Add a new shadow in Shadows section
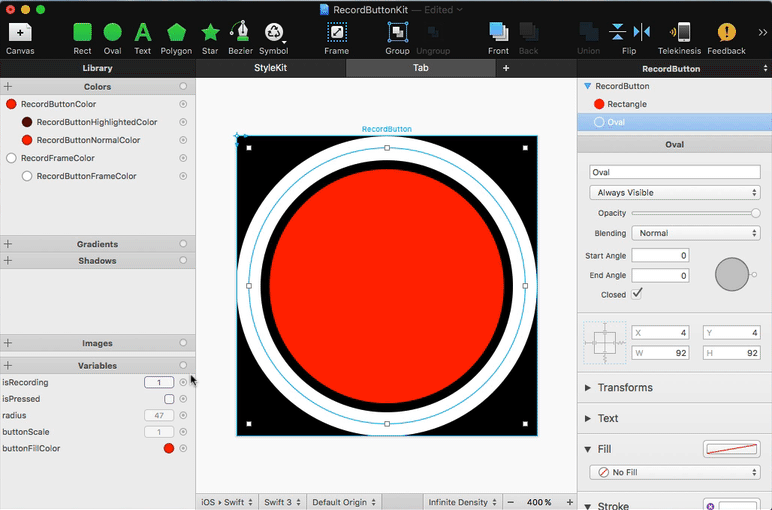Viewport: 772px width, 510px height. (8, 260)
